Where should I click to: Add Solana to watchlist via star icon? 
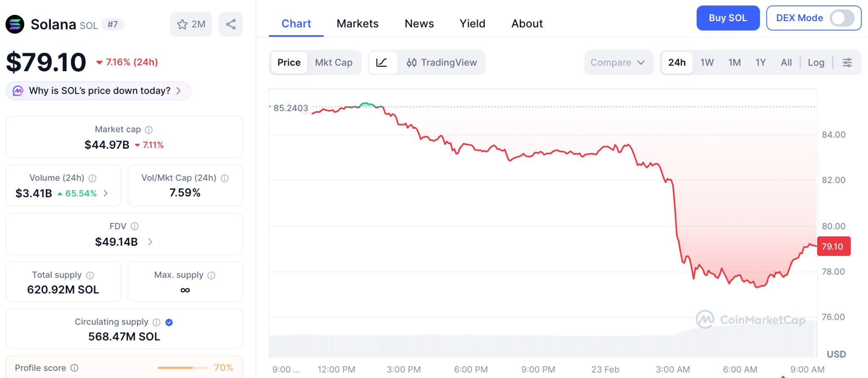pyautogui.click(x=182, y=24)
